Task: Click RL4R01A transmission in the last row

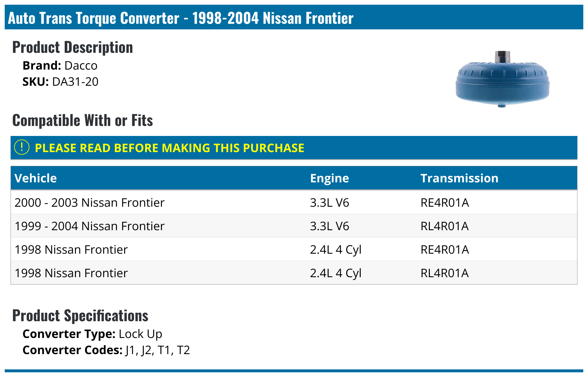Action: [445, 273]
